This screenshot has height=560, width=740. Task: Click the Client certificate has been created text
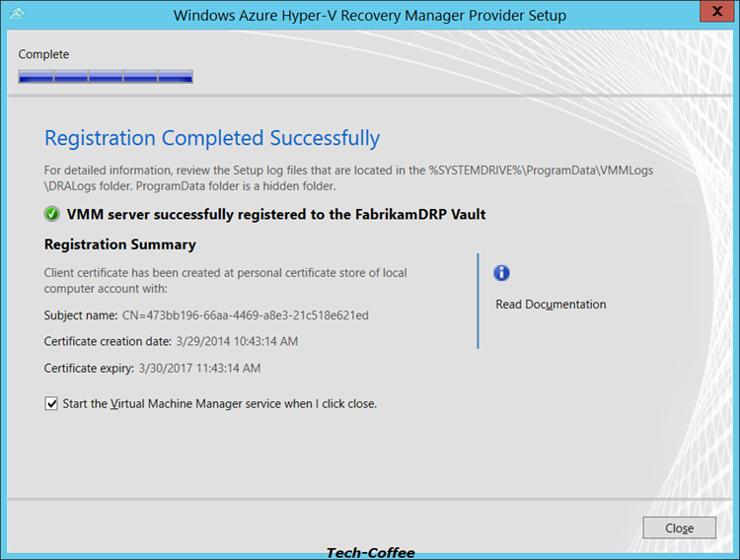(x=225, y=281)
